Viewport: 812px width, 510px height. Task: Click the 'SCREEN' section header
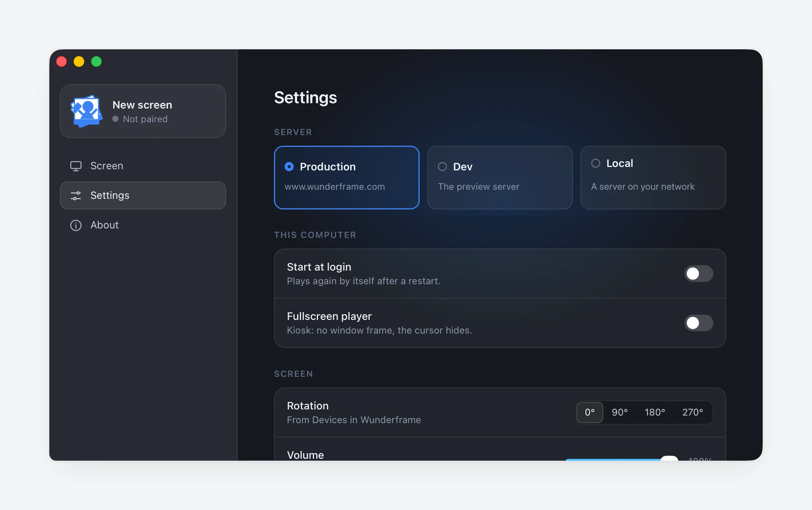pos(293,374)
